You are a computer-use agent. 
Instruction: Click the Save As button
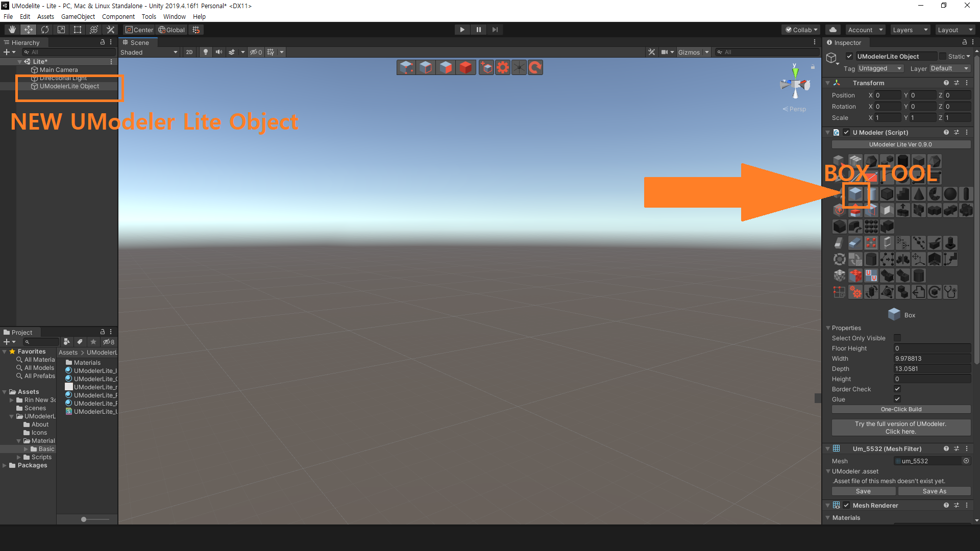coord(934,491)
